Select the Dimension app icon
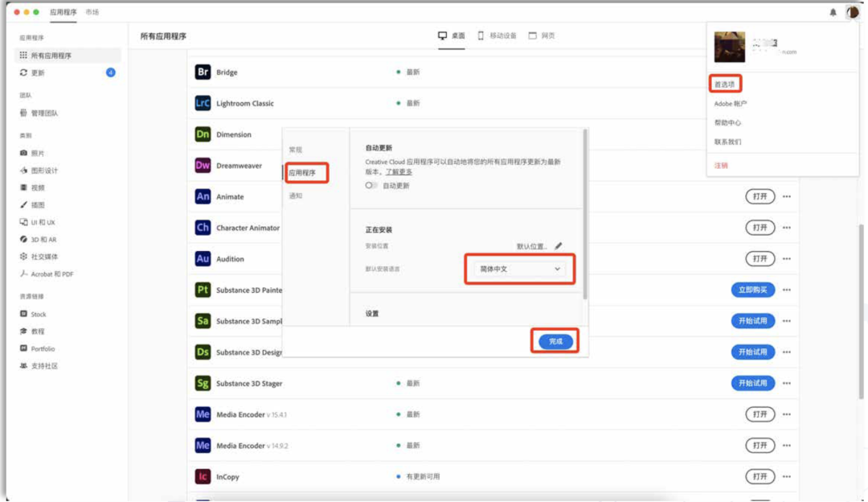This screenshot has width=868, height=502. click(x=202, y=134)
